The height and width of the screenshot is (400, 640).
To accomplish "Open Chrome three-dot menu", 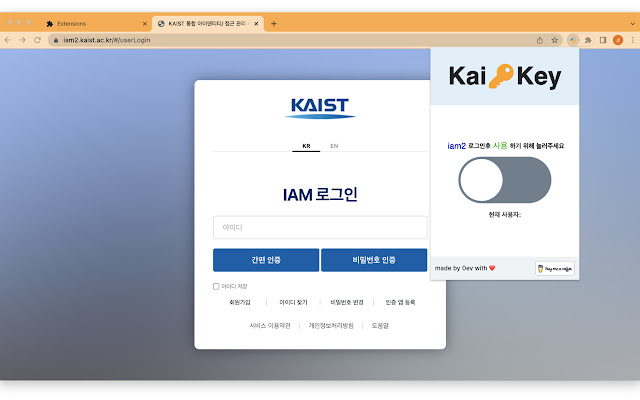I will point(633,40).
